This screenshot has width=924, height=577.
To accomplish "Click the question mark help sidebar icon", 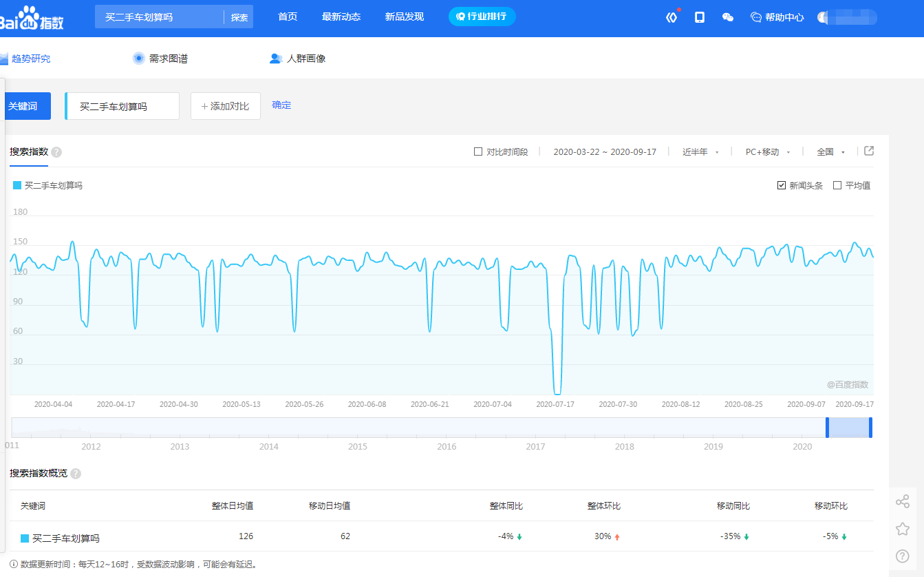I will point(903,556).
